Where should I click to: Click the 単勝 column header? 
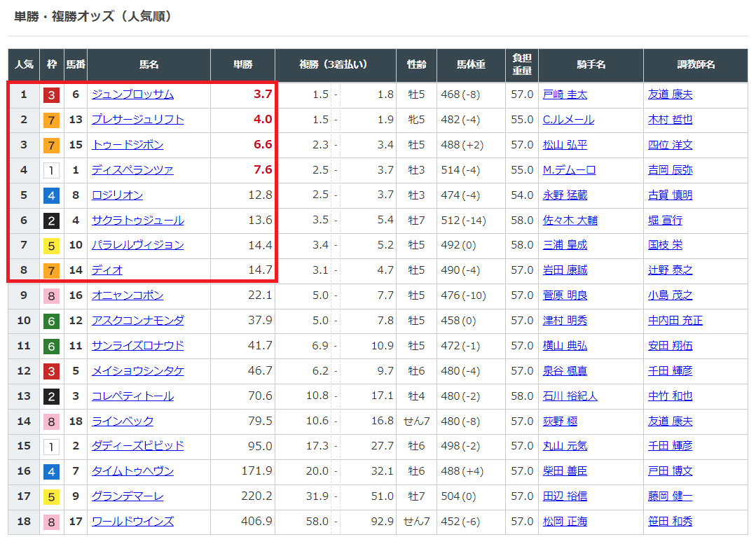pos(242,64)
